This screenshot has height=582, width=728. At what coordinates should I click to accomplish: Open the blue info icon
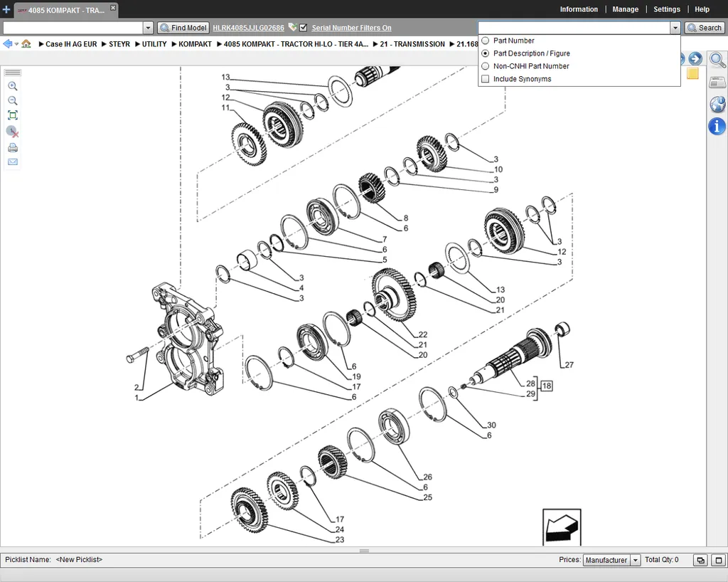[717, 126]
